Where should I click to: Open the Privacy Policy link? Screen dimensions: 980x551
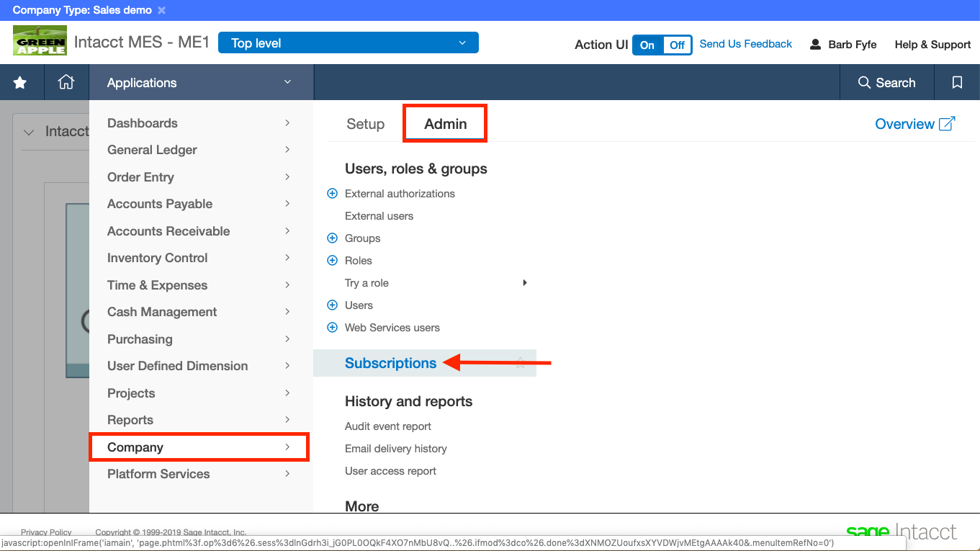(46, 533)
